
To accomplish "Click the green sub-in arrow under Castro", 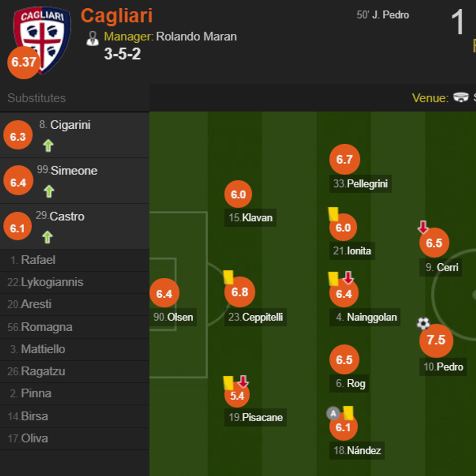I will point(47,237).
